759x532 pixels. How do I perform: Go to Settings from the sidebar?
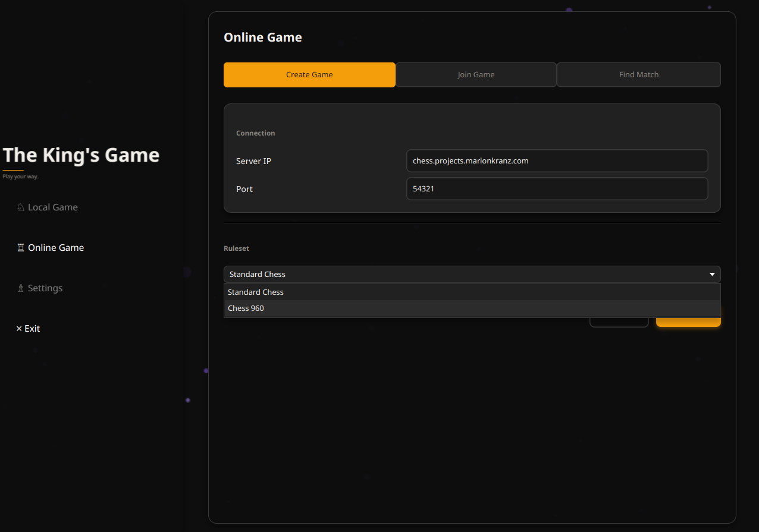coord(45,288)
